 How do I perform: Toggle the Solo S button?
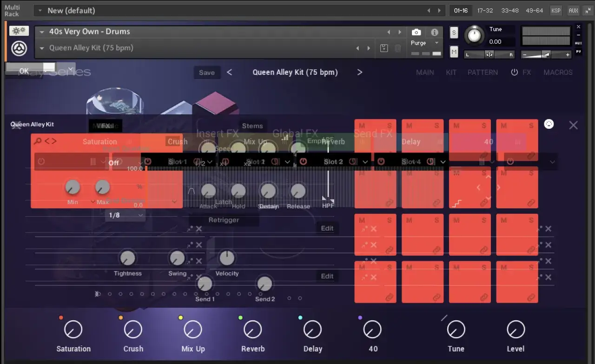coord(454,33)
